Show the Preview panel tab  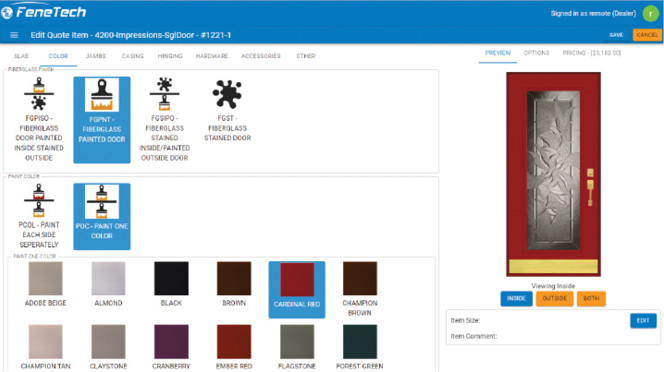click(x=498, y=53)
